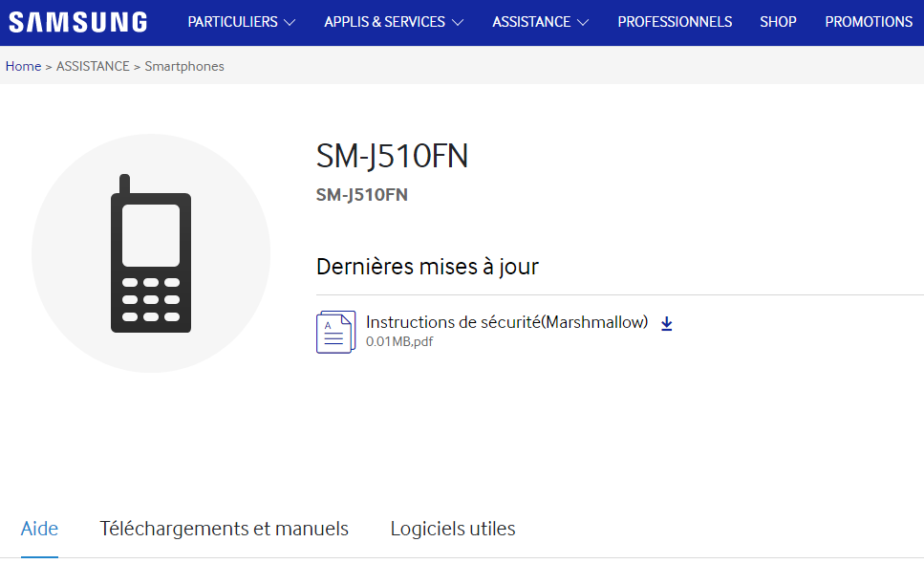The height and width of the screenshot is (564, 924).
Task: Click the download arrow beside Instructions de sécurité
Action: (x=667, y=324)
